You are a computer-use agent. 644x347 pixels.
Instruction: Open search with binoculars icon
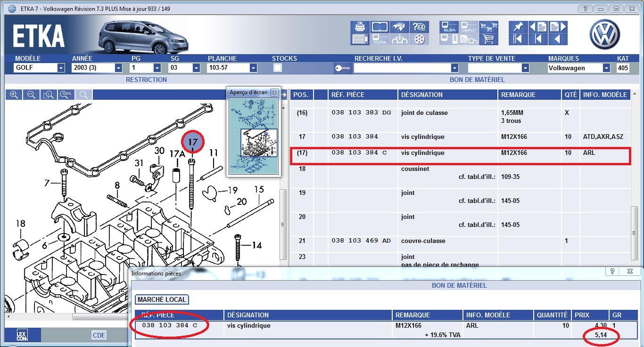pyautogui.click(x=399, y=26)
